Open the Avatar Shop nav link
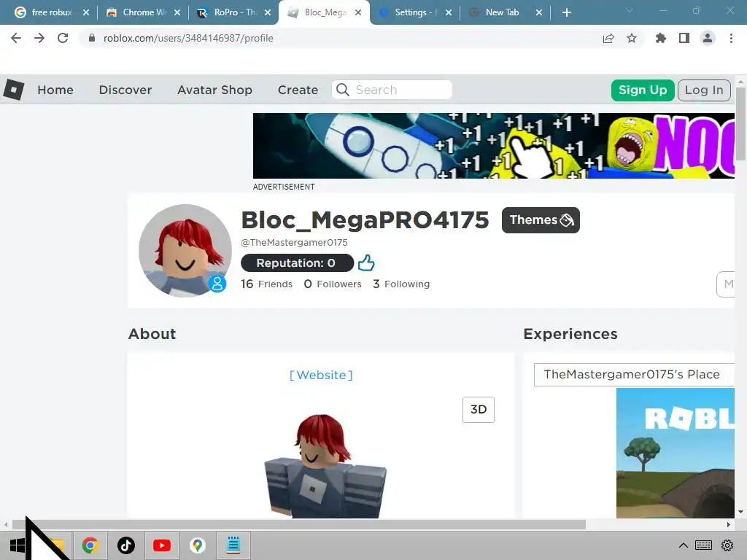 pos(215,90)
